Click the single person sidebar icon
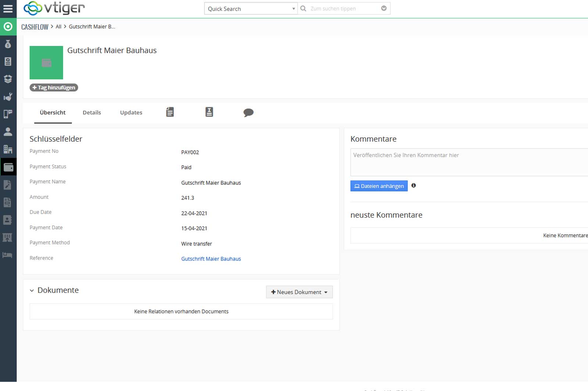The width and height of the screenshot is (588, 391). coord(8,132)
